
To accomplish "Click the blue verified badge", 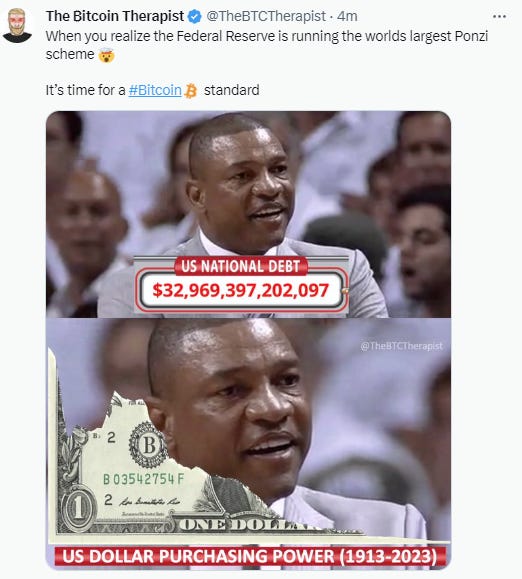I will coord(195,17).
